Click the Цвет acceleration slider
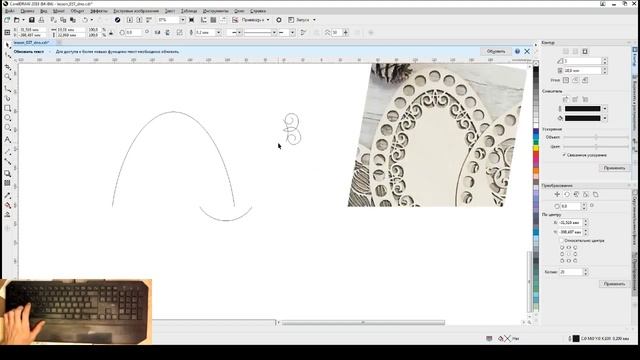 (x=596, y=147)
